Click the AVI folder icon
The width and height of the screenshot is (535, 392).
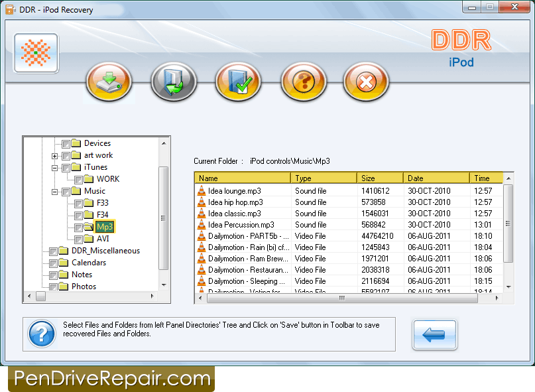point(89,239)
